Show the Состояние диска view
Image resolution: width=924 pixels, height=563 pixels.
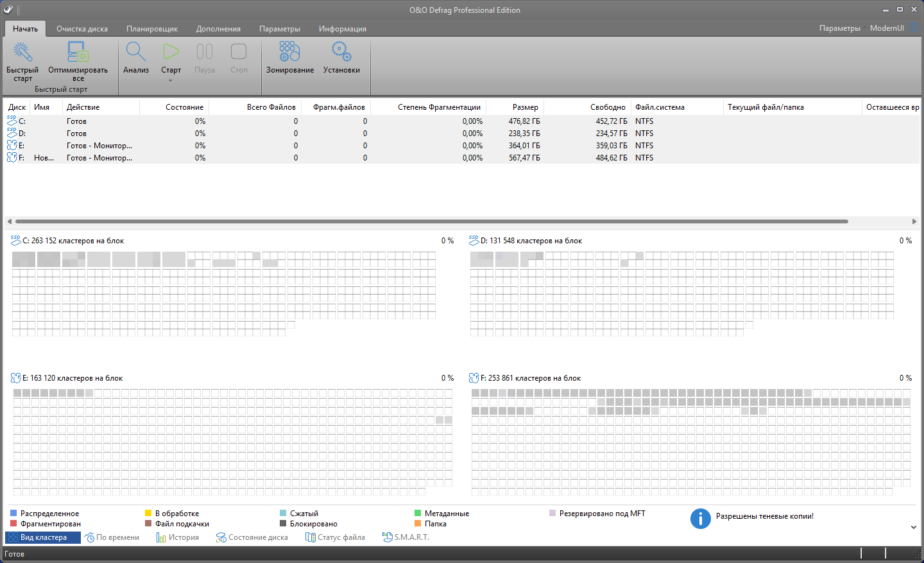point(252,537)
